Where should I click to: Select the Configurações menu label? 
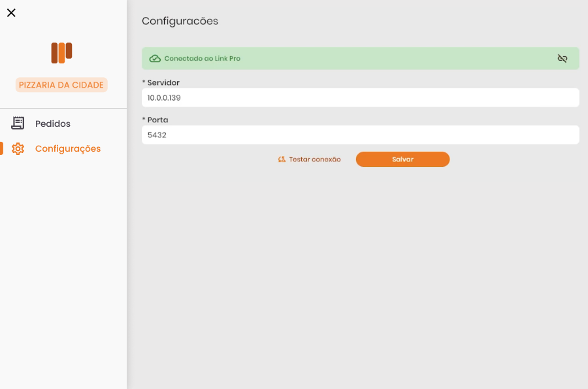68,148
